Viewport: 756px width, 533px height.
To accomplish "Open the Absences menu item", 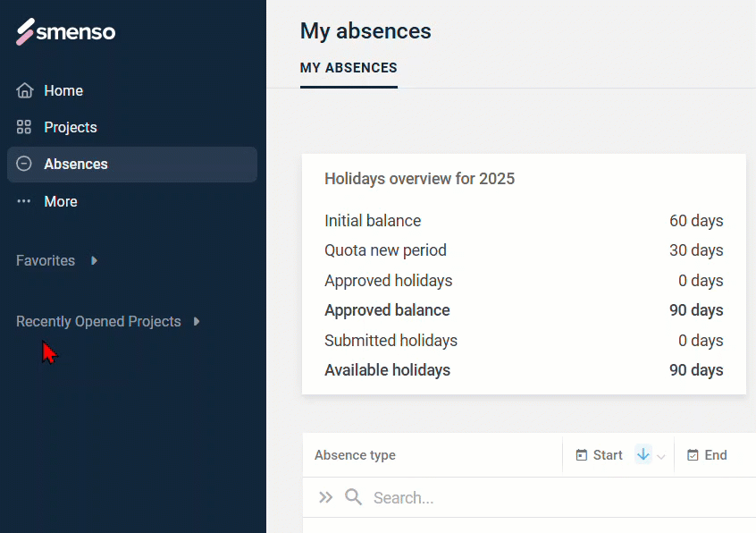I will point(132,165).
